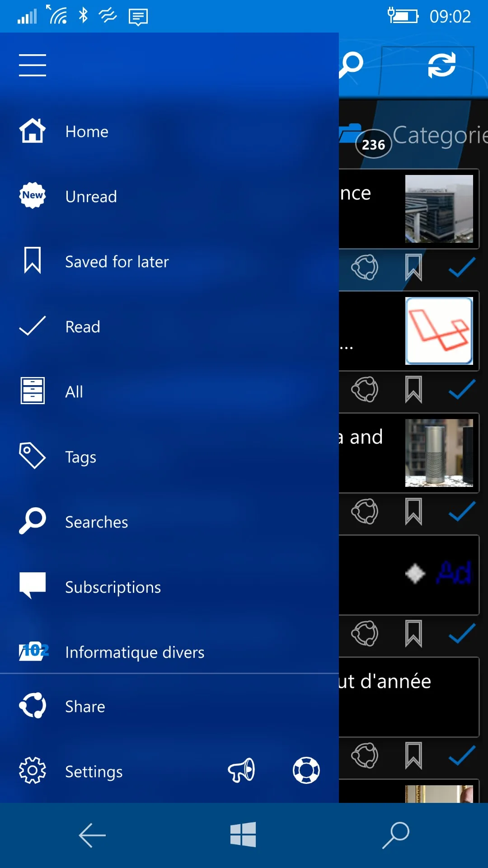The image size is (488, 868).
Task: Open the Laravel logo article thumbnail
Action: click(x=439, y=331)
